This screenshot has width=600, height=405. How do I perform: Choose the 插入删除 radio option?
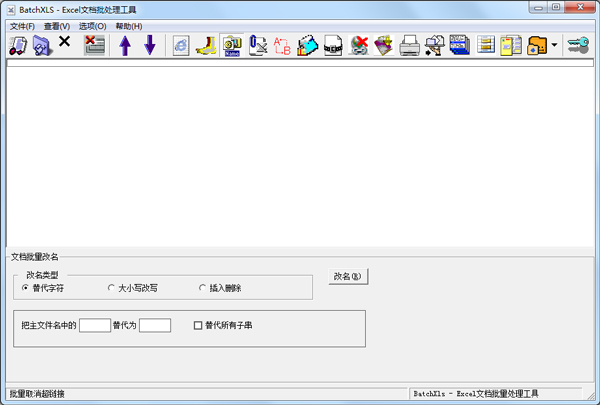(x=202, y=288)
